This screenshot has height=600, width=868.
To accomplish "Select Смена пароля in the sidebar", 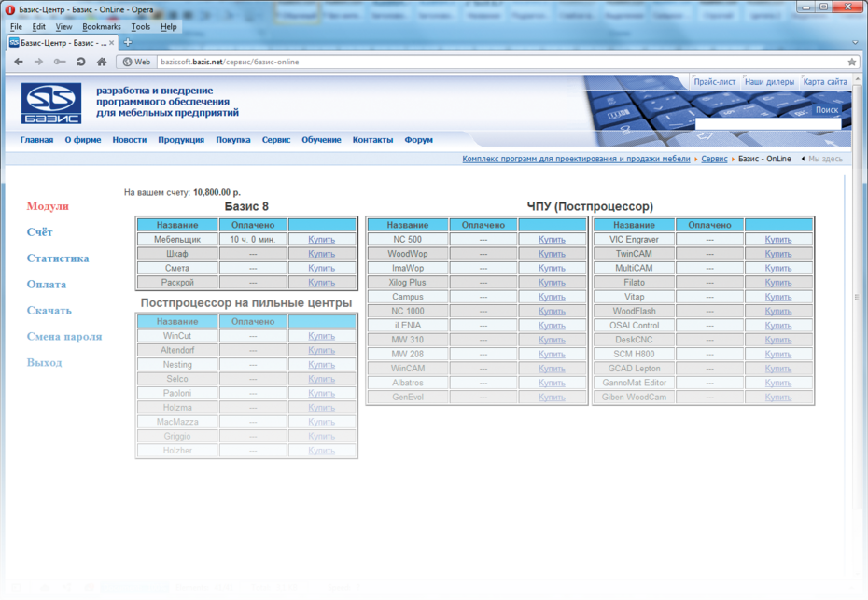I will (x=64, y=337).
